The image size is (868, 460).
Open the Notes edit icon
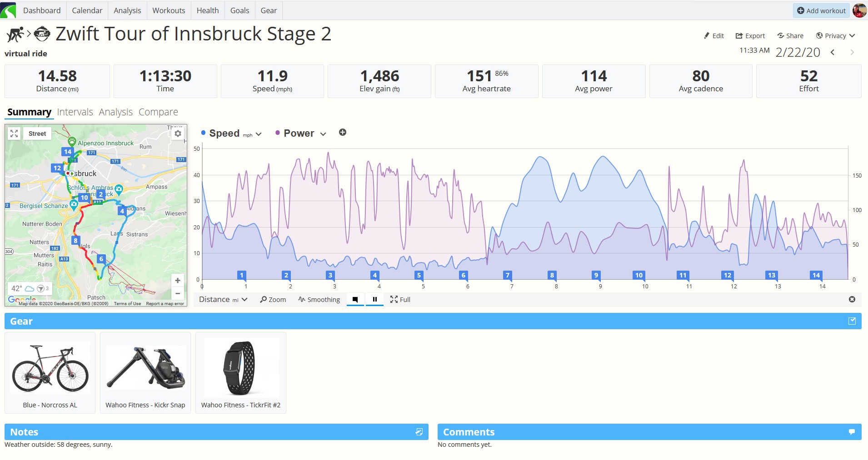[419, 432]
